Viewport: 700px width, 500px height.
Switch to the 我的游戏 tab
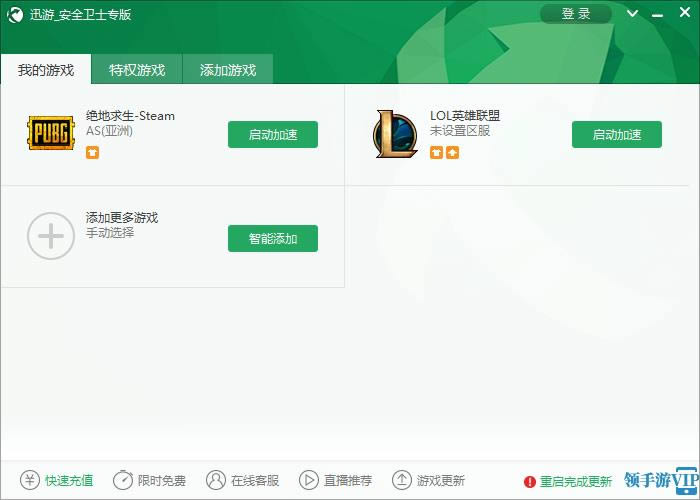point(46,69)
